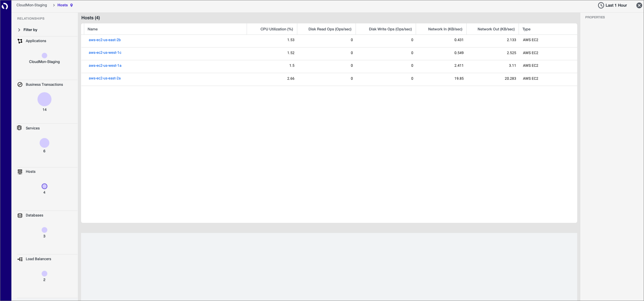The height and width of the screenshot is (301, 644).
Task: Click the Databases cylinder icon
Action: coord(20,215)
